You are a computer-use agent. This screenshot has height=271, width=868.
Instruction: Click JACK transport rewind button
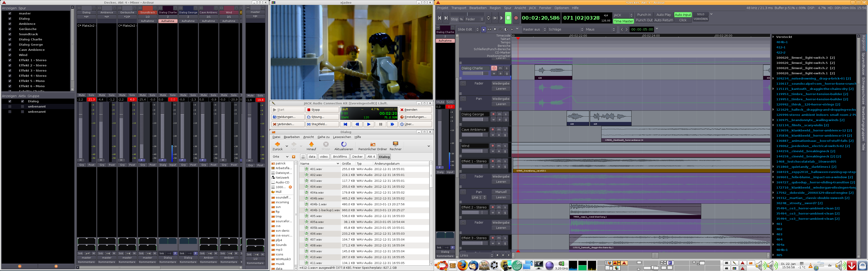[357, 124]
